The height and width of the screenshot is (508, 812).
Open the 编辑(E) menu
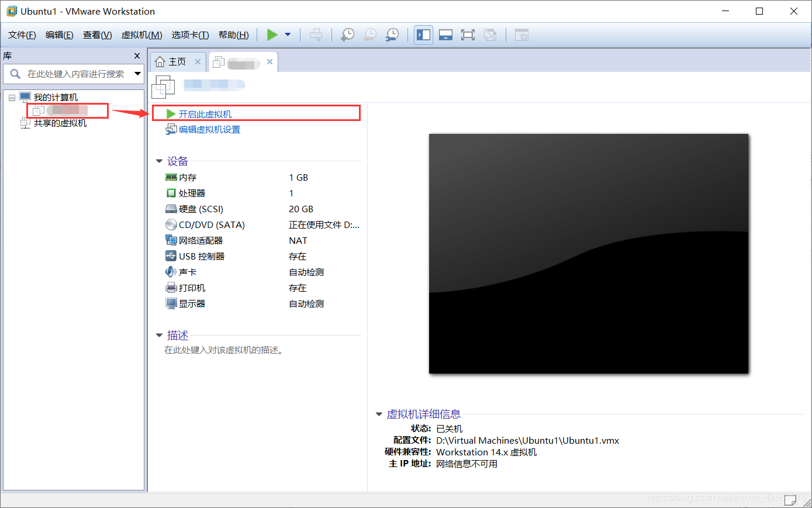(60, 35)
